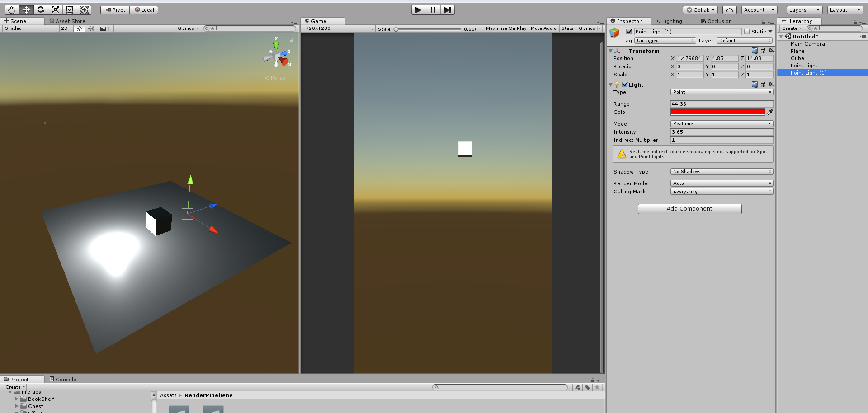Toggle Stats overlay in Game view
868x413 pixels.
tap(567, 28)
